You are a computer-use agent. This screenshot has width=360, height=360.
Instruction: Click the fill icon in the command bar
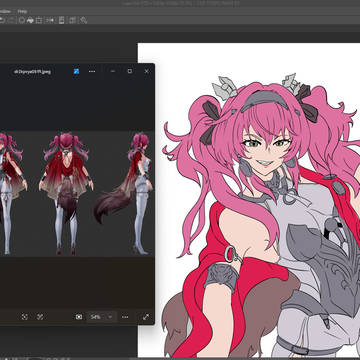click(x=30, y=20)
